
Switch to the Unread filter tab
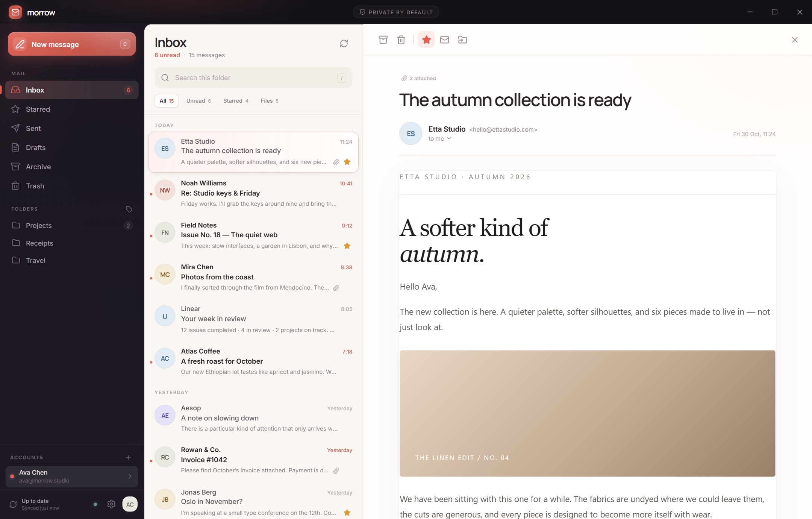198,101
